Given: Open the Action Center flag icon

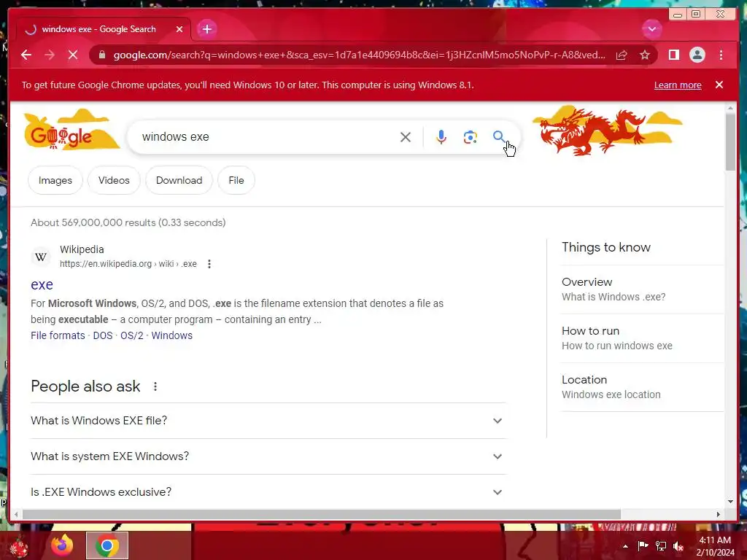Looking at the screenshot, I should click(x=643, y=546).
